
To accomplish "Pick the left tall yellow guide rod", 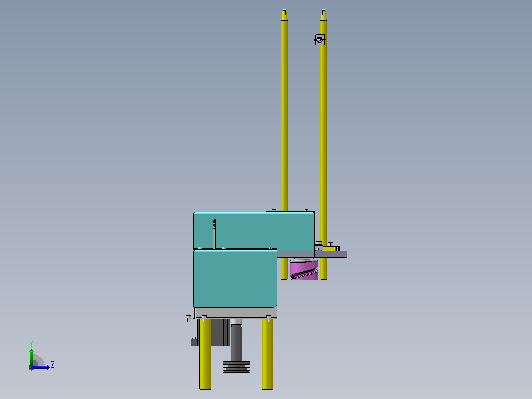I will click(284, 144).
